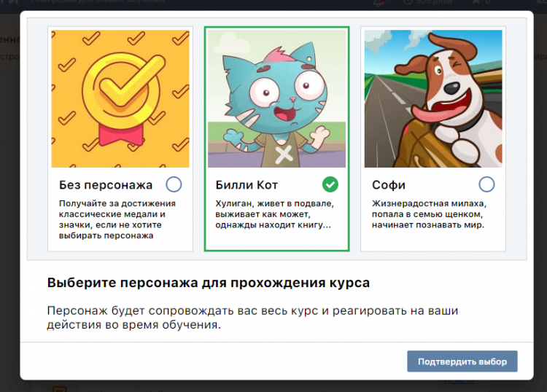Toggle the checked Билли Кот radio button
This screenshot has height=392, width=547.
330,184
